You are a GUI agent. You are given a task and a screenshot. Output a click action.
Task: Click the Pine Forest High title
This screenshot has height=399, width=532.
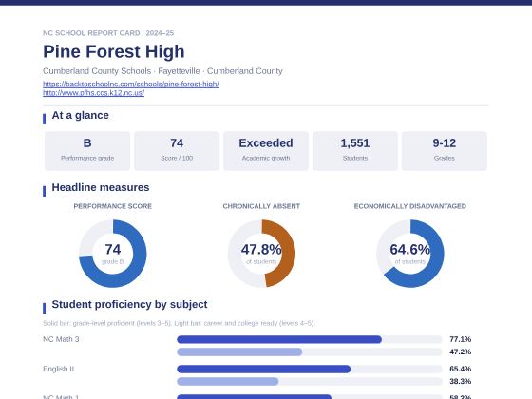(x=114, y=51)
